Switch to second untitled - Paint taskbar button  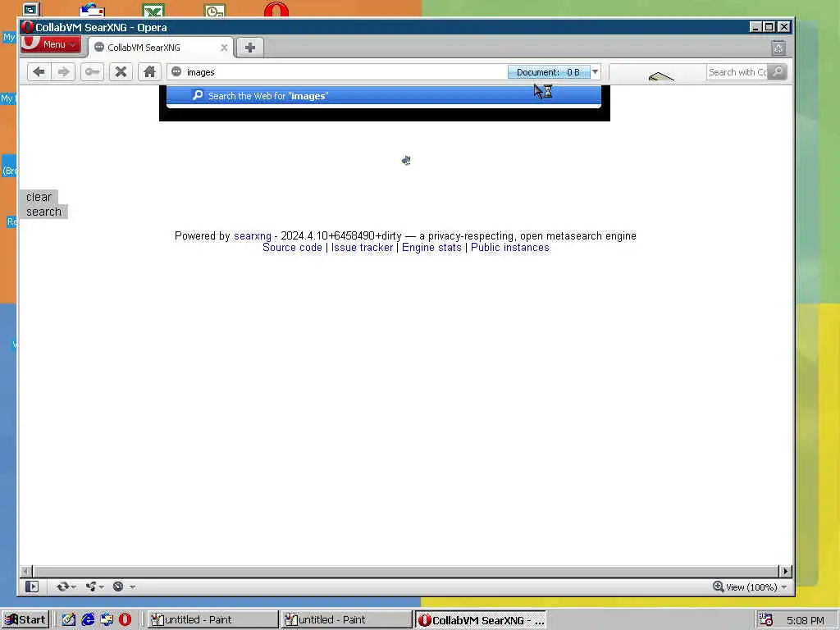pyautogui.click(x=346, y=620)
